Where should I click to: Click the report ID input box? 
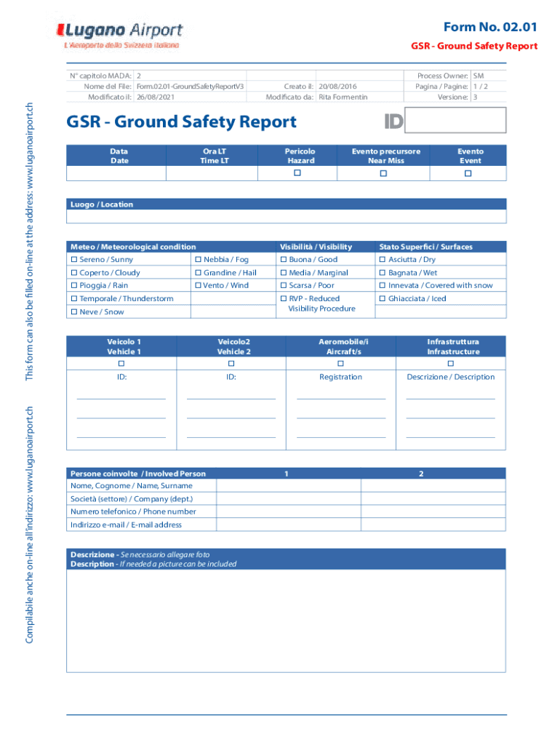click(455, 121)
